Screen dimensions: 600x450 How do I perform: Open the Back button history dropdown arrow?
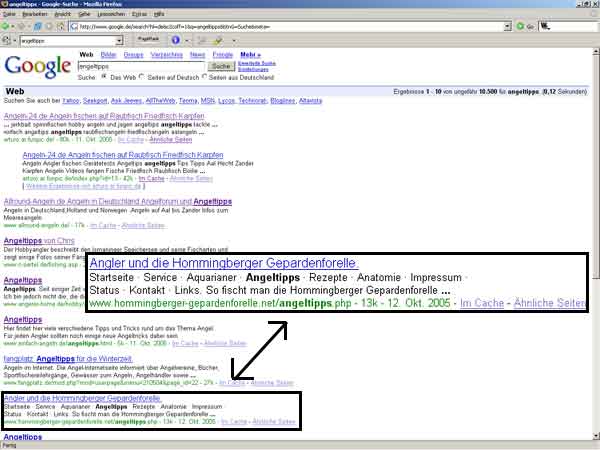13,27
